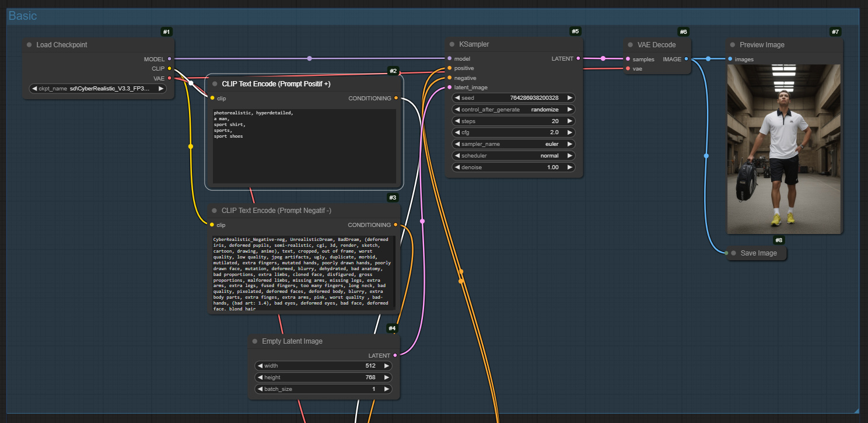Click the generated image preview thumbnail
Viewport: 868px width, 423px height.
point(784,149)
